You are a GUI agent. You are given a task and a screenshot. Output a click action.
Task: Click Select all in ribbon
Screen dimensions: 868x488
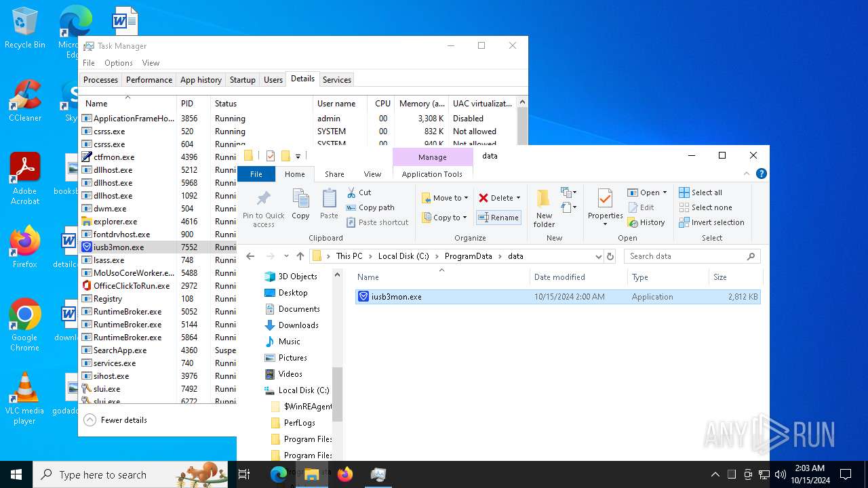(701, 192)
